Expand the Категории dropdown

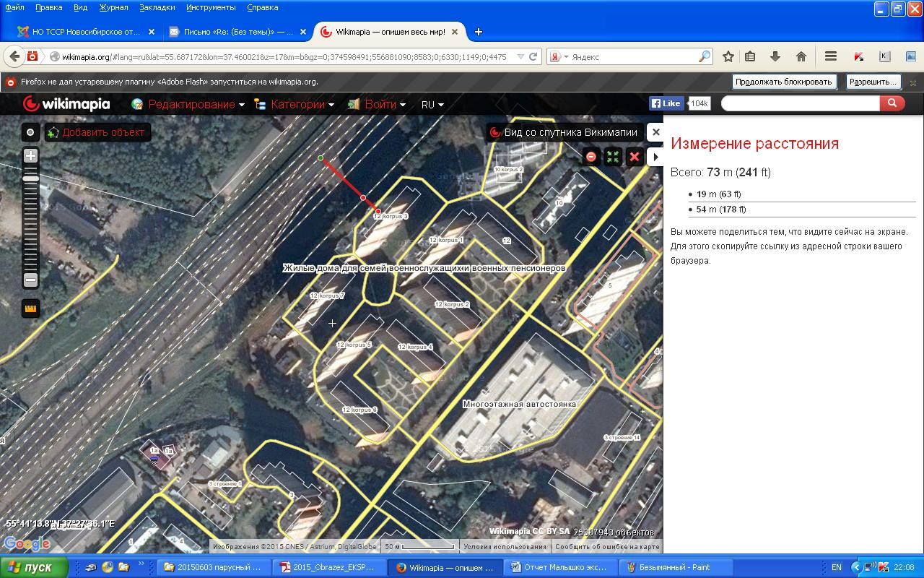[302, 104]
